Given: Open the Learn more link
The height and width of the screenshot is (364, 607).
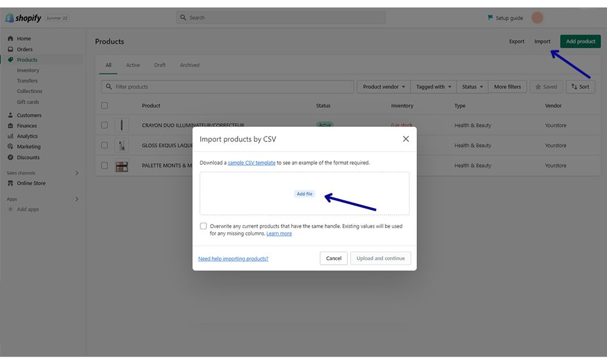Looking at the screenshot, I should coord(279,233).
